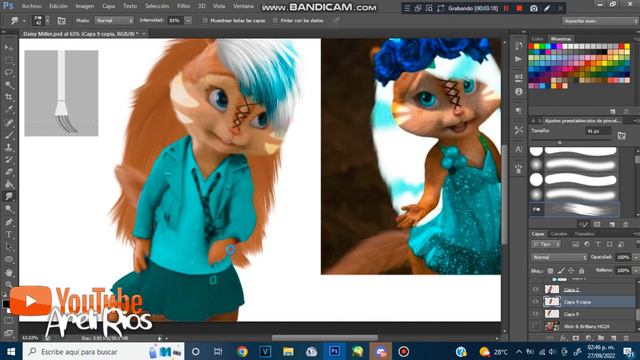Open brush preset manager beside Tamaño
Viewport: 640px width, 360px height.
tap(622, 135)
